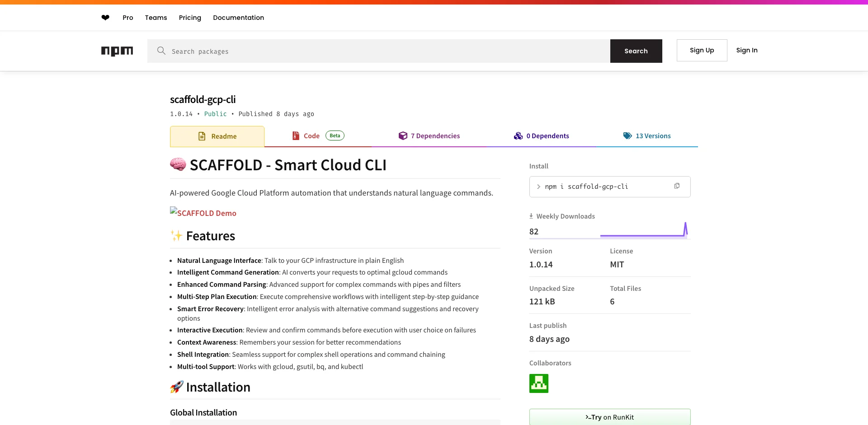The height and width of the screenshot is (425, 868).
Task: Copy the install command using clipboard icon
Action: (x=677, y=186)
